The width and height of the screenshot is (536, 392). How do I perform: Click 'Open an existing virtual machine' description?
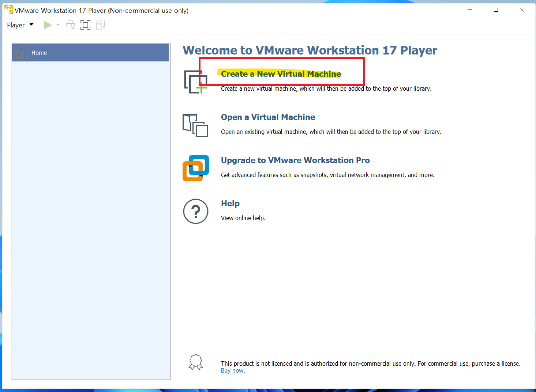click(x=331, y=132)
